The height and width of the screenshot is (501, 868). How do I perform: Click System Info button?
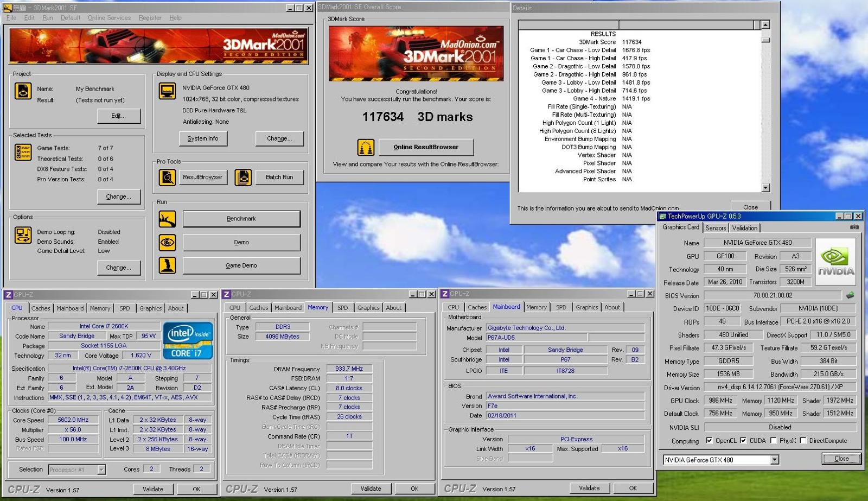tap(203, 138)
